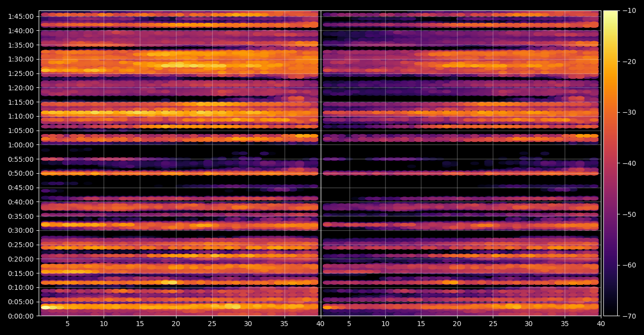
Task: Click x-axis tick 10 of right heatmap
Action: (385, 324)
